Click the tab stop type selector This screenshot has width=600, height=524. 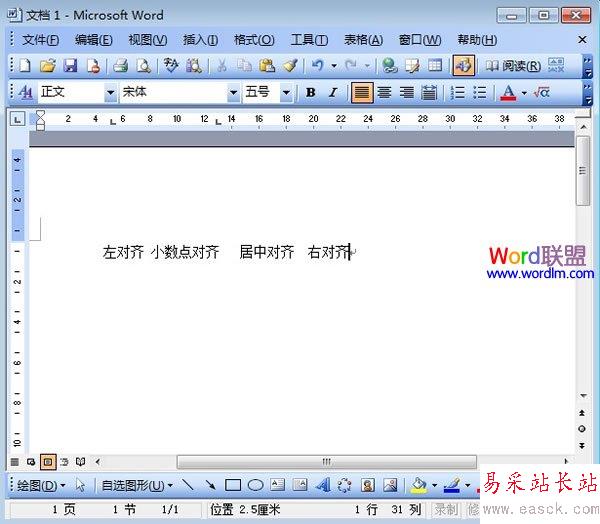pos(17,119)
